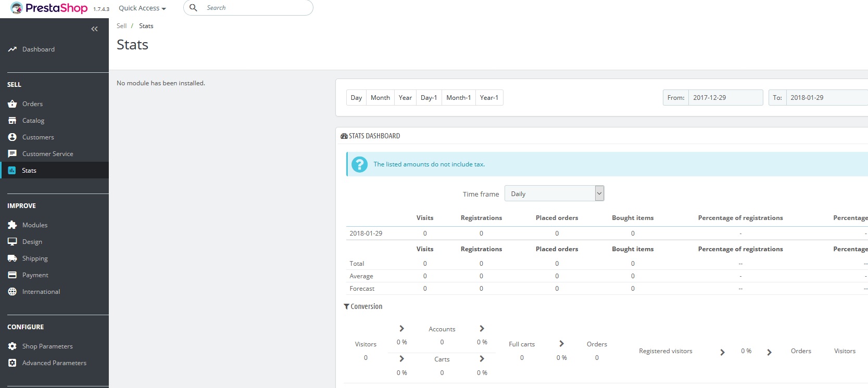The width and height of the screenshot is (868, 388).
Task: Click the chevron arrow left of Carts
Action: click(x=401, y=359)
